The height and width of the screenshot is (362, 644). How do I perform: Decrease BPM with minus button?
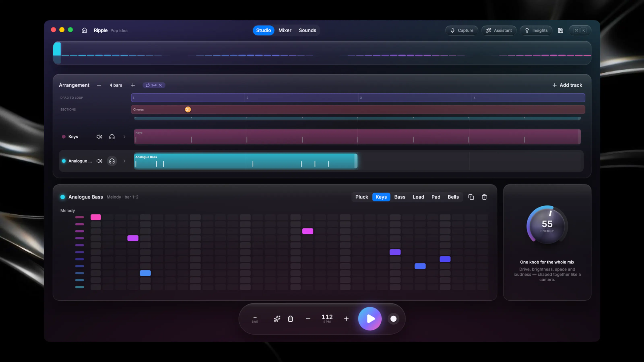[x=308, y=319]
